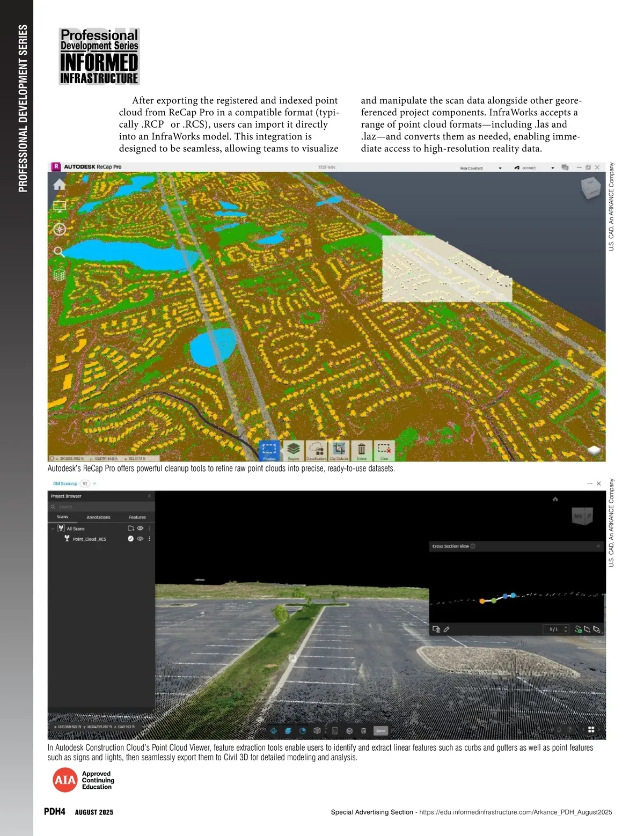
Task: Click the Delete trash icon in ReCap
Action: click(362, 450)
